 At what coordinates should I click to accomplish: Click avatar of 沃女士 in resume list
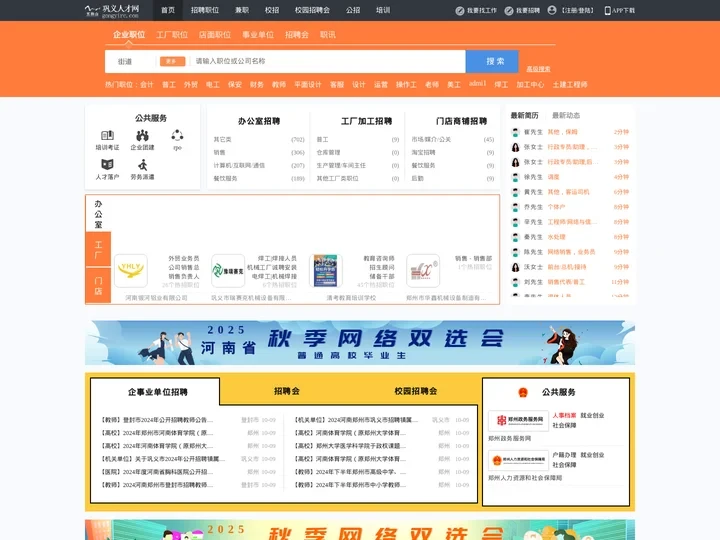(x=516, y=267)
